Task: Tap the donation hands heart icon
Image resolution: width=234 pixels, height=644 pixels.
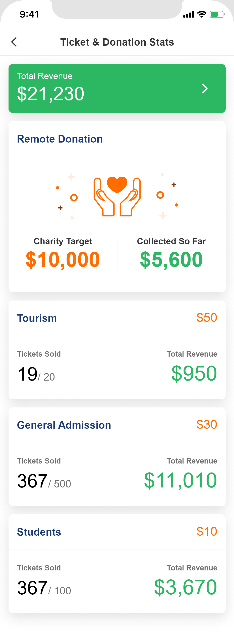Action: click(117, 196)
